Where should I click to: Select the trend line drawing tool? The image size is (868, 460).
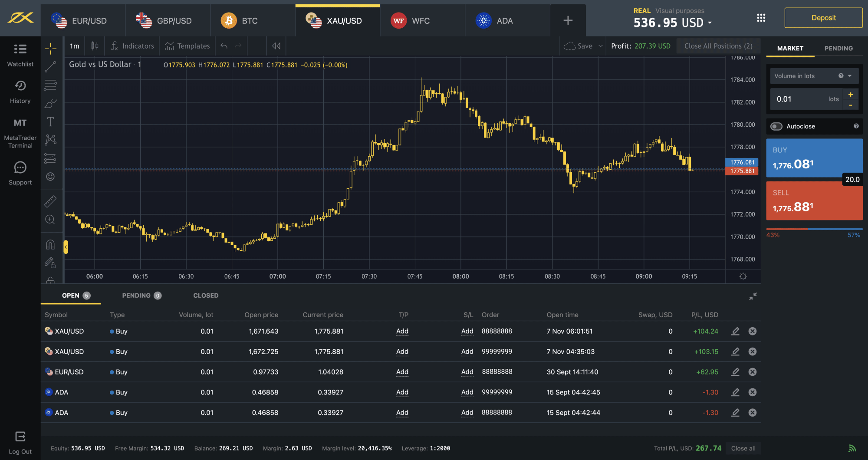pyautogui.click(x=50, y=66)
